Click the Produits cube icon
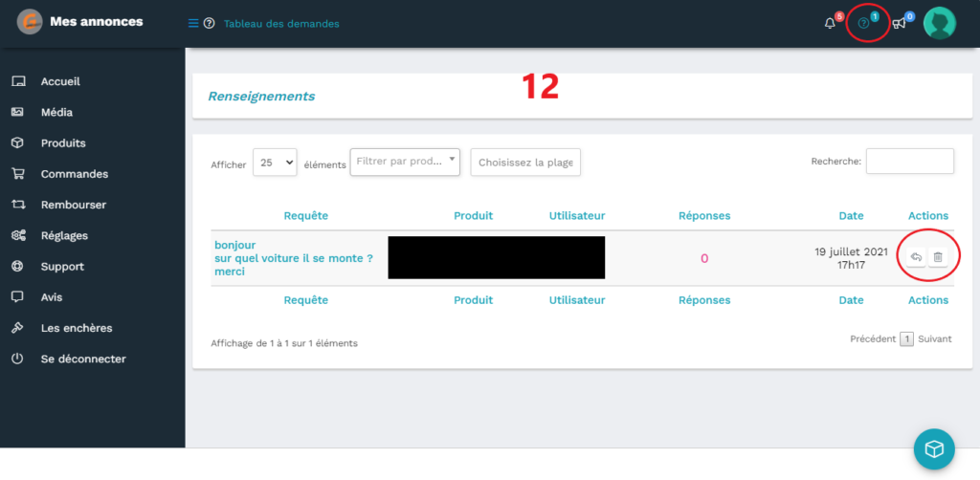980x480 pixels. click(18, 142)
